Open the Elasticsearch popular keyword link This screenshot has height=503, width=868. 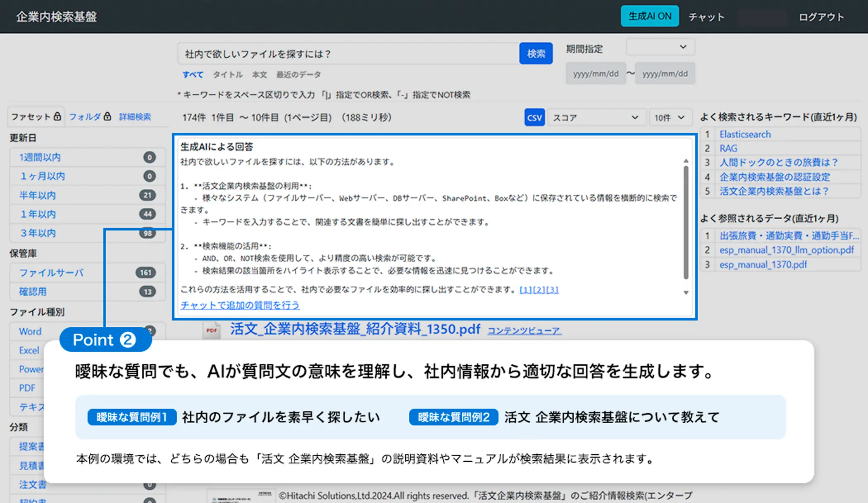click(745, 135)
